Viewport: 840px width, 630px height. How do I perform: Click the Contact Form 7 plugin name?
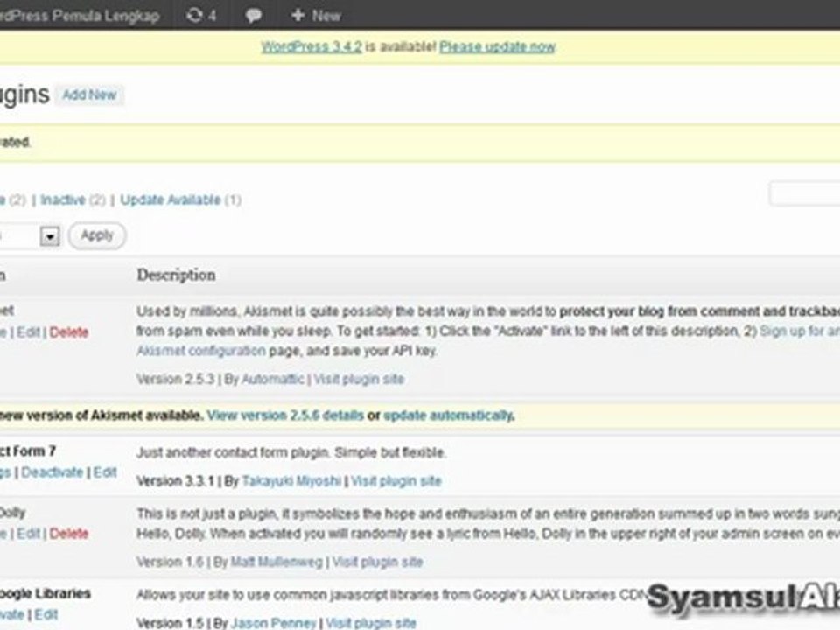[28, 451]
